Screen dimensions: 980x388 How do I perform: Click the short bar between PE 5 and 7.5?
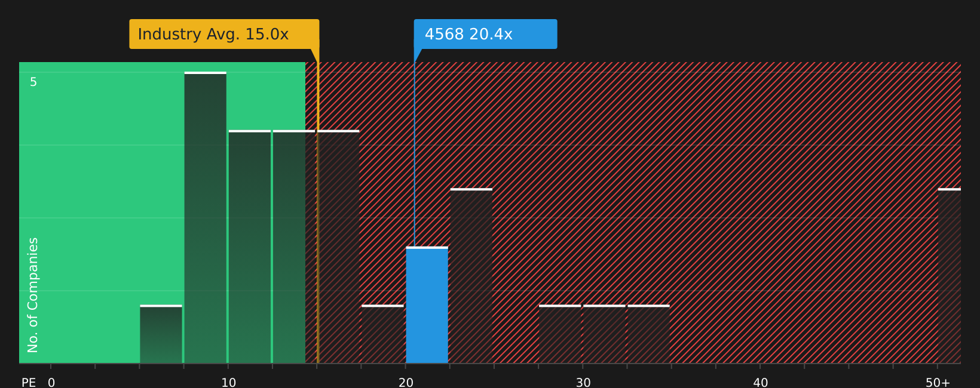point(161,334)
